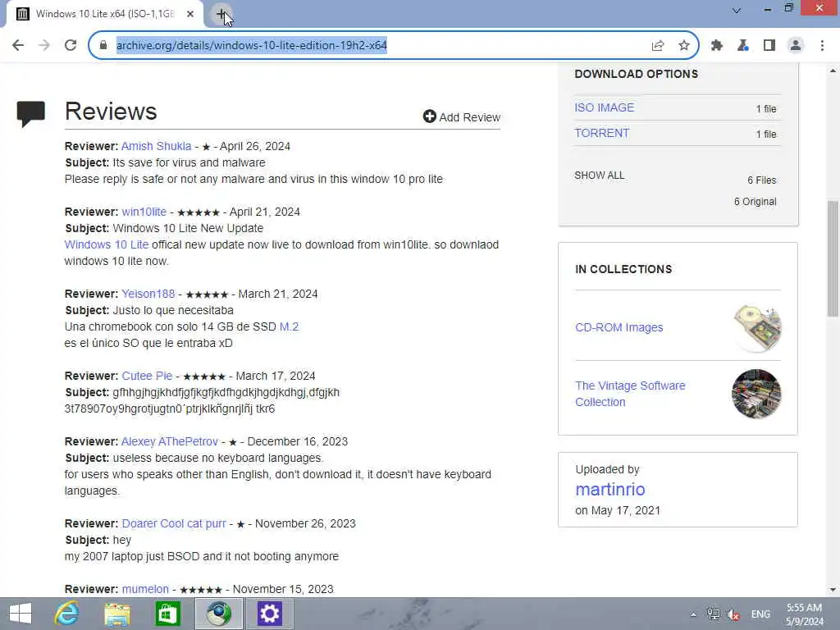Select the Windows 10 Lite x64 tab
This screenshot has height=630, width=840.
105,14
